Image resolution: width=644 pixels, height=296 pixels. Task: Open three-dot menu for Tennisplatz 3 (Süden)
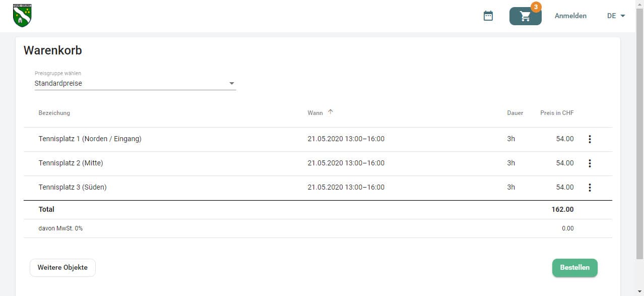(590, 188)
